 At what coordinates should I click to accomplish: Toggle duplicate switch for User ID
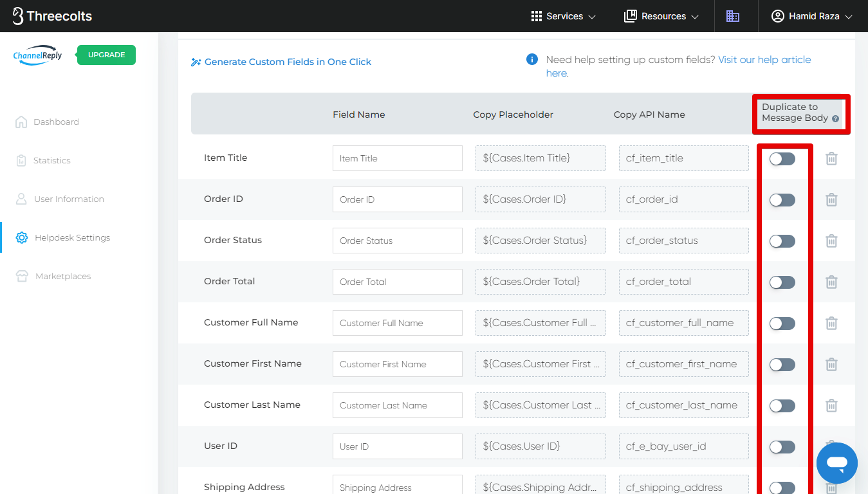[x=782, y=447]
